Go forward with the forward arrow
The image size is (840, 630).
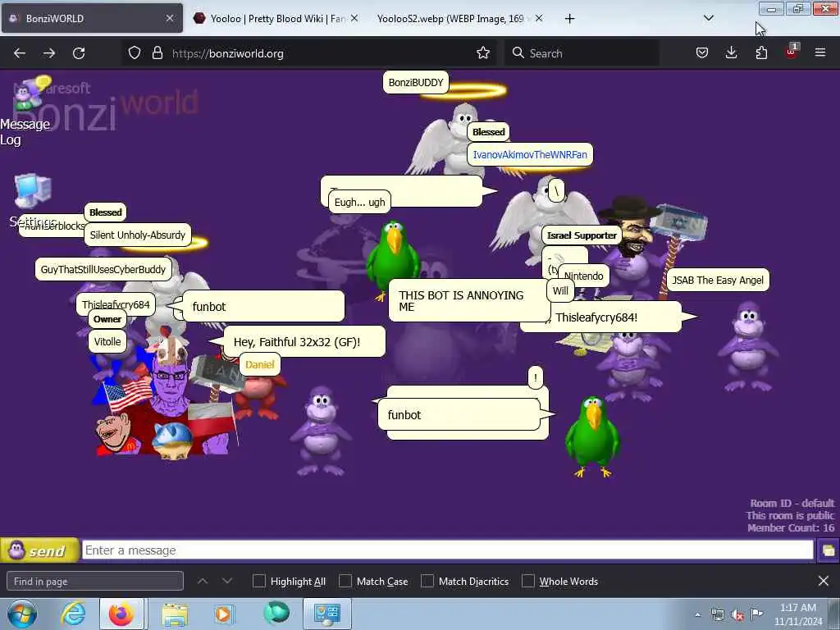pos(49,53)
